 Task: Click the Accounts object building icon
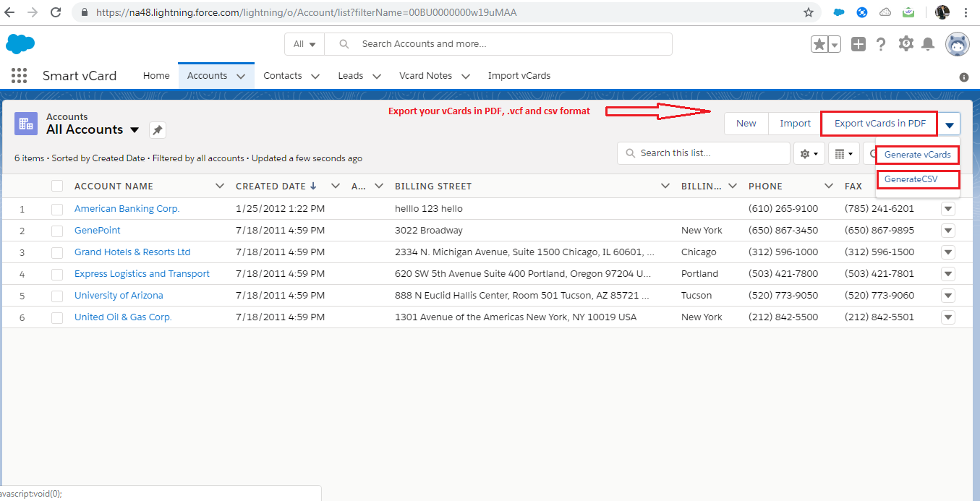coord(27,124)
